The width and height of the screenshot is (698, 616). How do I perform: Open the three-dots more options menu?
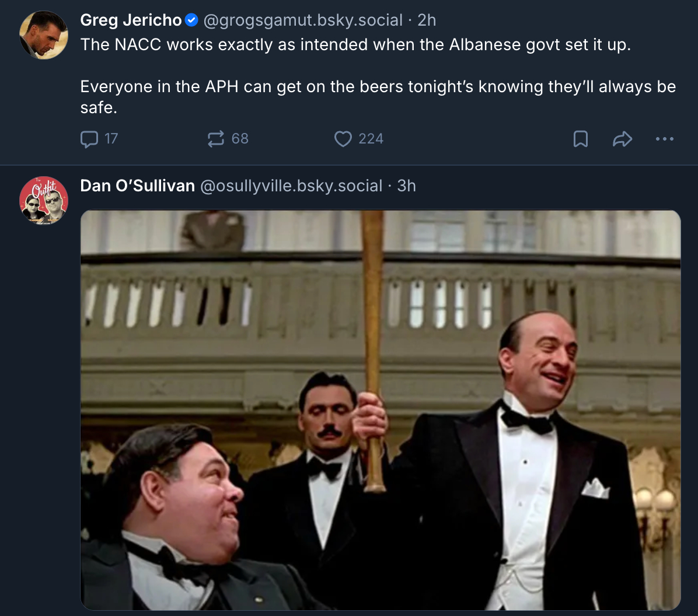[665, 139]
